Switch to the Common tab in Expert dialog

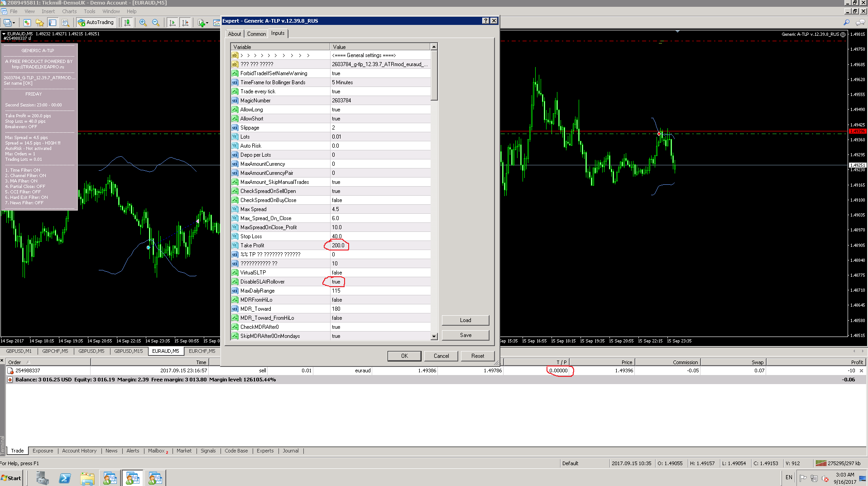[256, 34]
